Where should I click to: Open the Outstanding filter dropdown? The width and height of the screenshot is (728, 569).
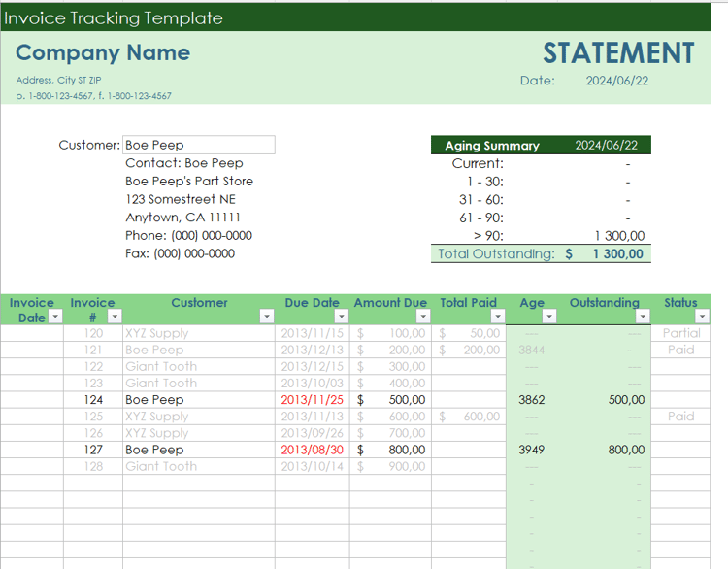pos(643,317)
